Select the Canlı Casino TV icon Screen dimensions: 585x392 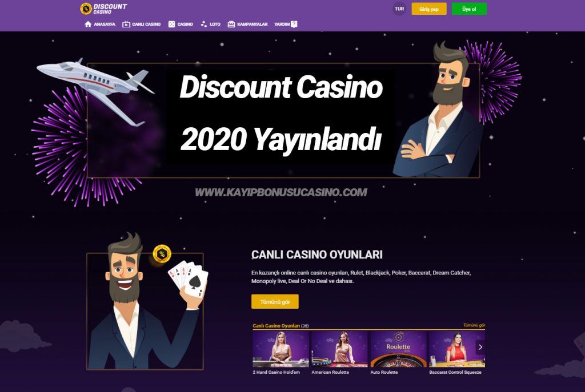[126, 24]
